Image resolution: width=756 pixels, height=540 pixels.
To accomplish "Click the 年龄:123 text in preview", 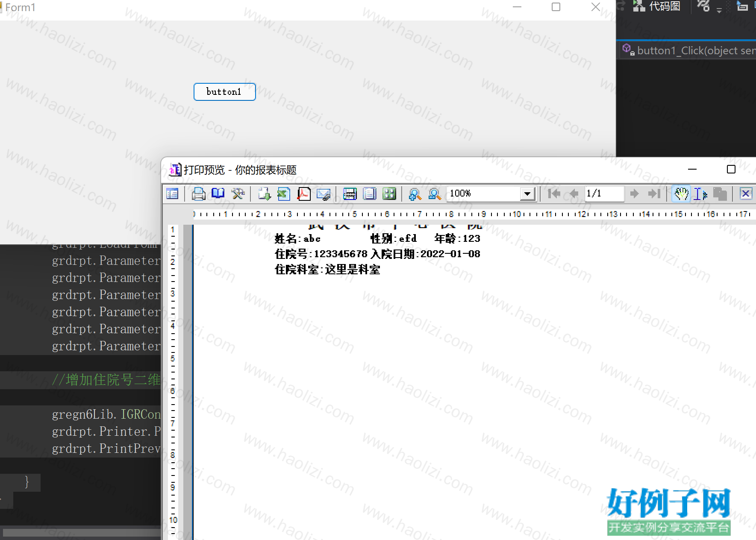I will [457, 238].
